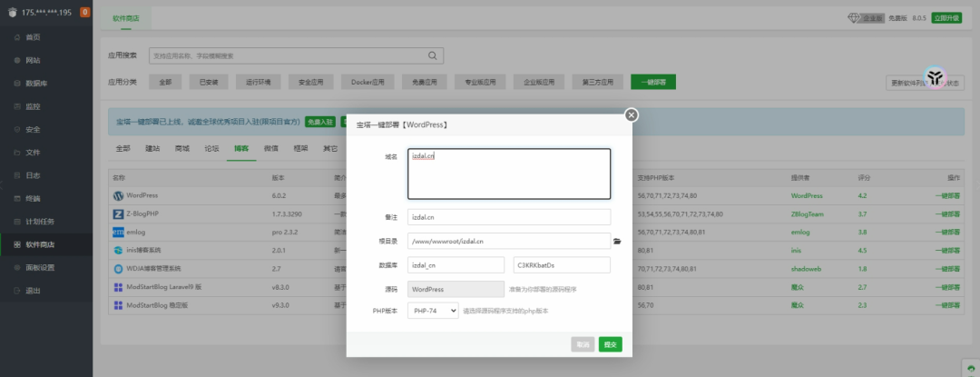This screenshot has height=377, width=980.
Task: Switch to 论坛 sub-tab
Action: (x=211, y=149)
